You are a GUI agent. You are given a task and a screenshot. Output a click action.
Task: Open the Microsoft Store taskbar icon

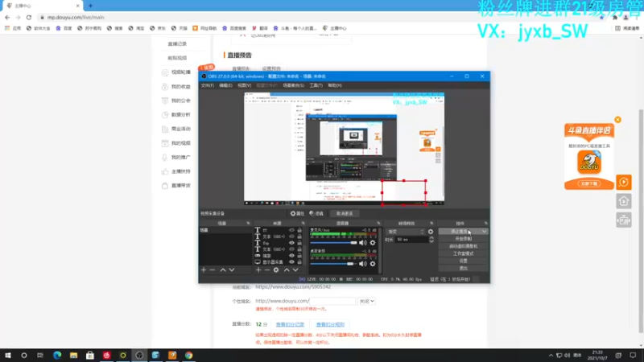coord(90,356)
